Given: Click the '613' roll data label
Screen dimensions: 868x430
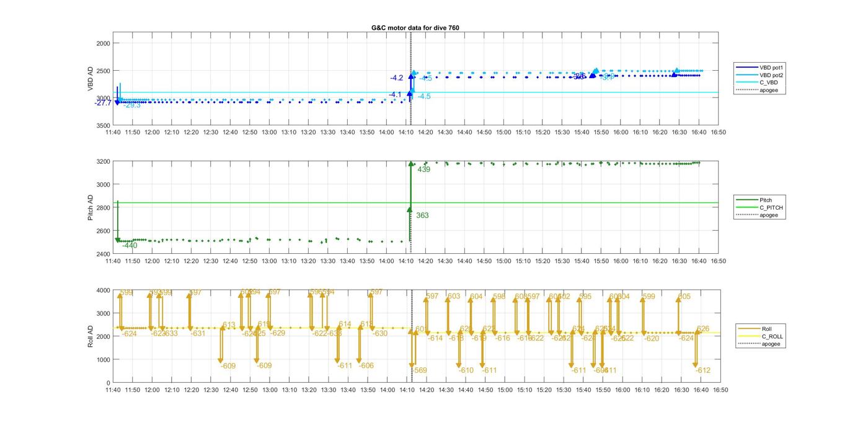Looking at the screenshot, I should tap(229, 325).
